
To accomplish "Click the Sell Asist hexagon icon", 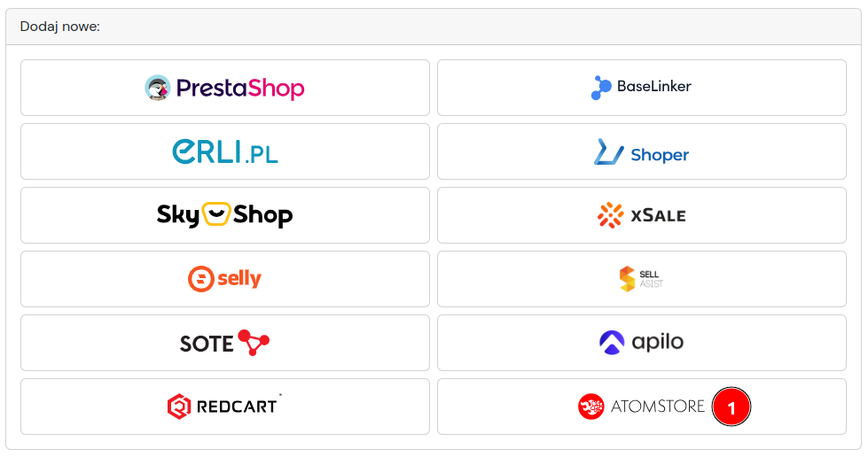I will (627, 279).
